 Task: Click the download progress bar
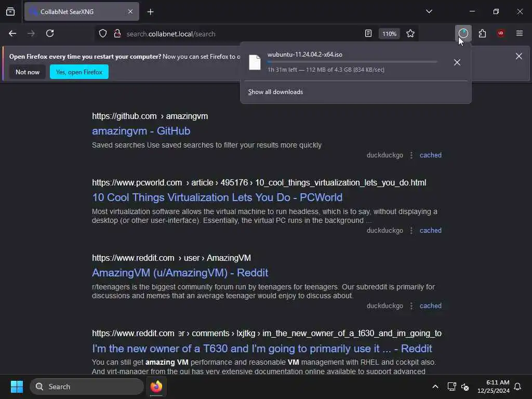coord(352,62)
